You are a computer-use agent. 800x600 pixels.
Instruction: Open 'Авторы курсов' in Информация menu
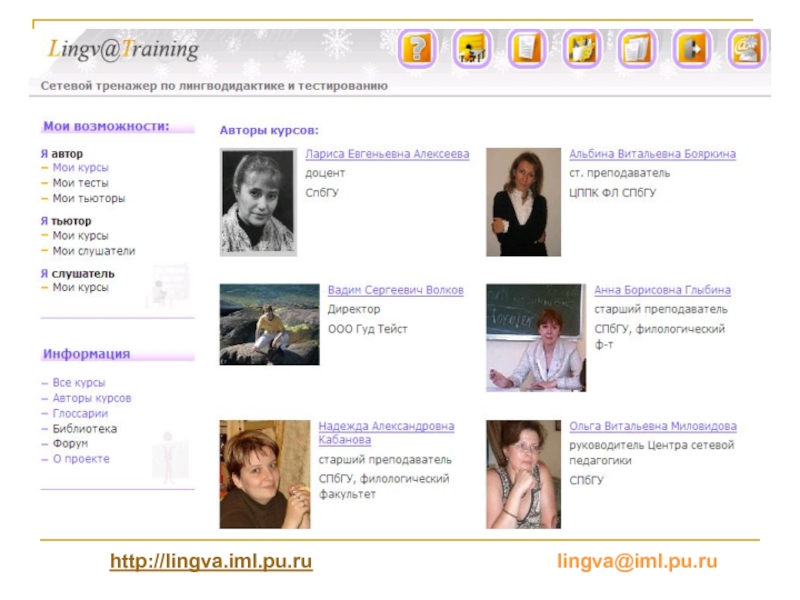pos(92,397)
